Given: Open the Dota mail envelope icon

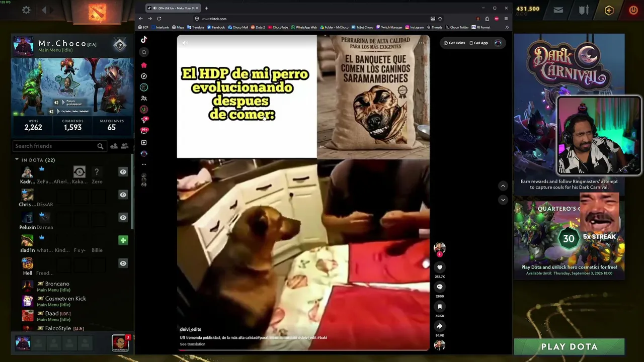Looking at the screenshot, I should [558, 10].
